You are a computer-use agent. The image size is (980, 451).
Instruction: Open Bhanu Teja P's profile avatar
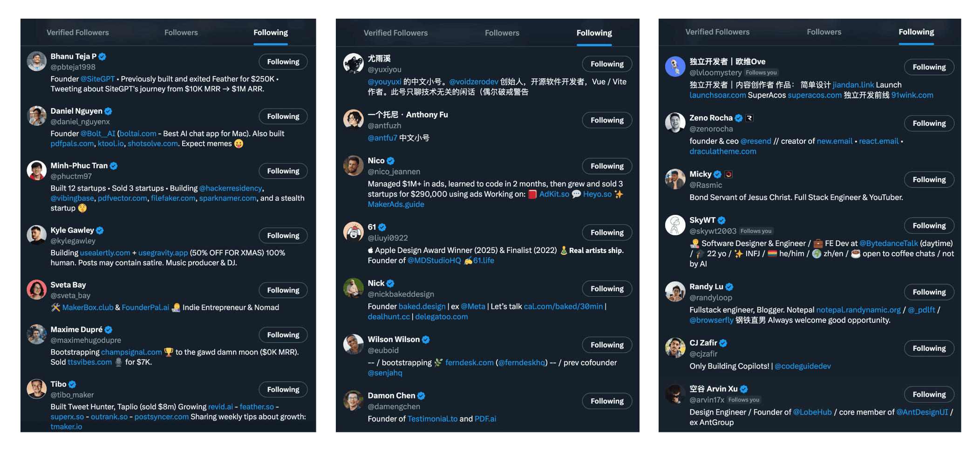36,61
